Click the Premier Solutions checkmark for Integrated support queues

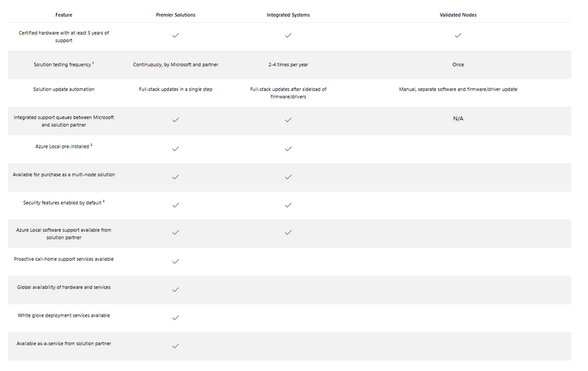click(176, 120)
